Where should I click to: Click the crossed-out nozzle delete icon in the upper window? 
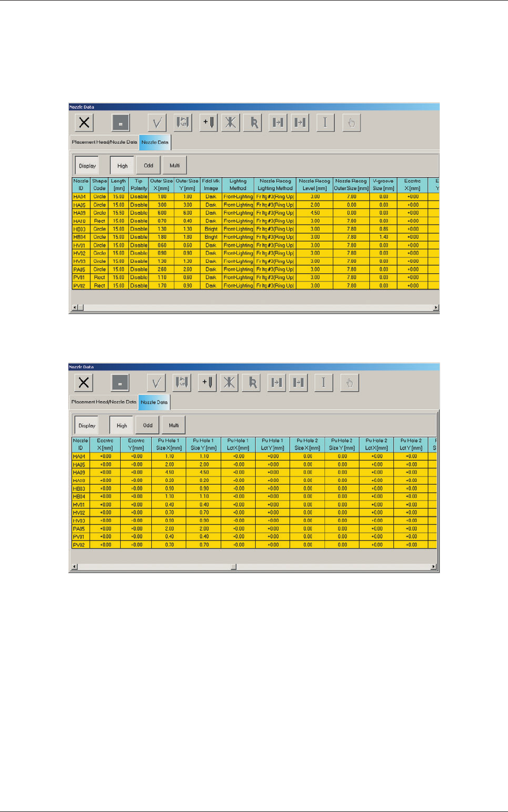(231, 122)
